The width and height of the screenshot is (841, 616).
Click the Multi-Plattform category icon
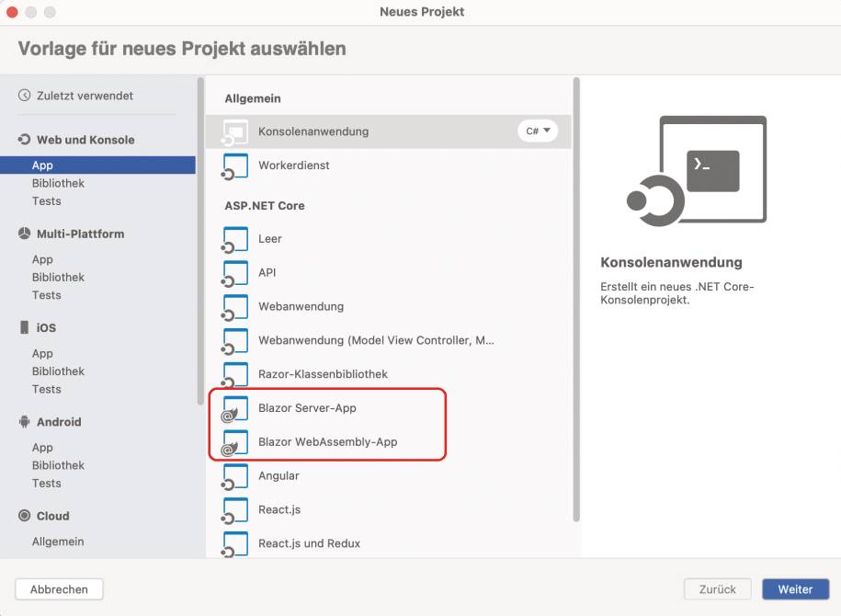point(24,234)
